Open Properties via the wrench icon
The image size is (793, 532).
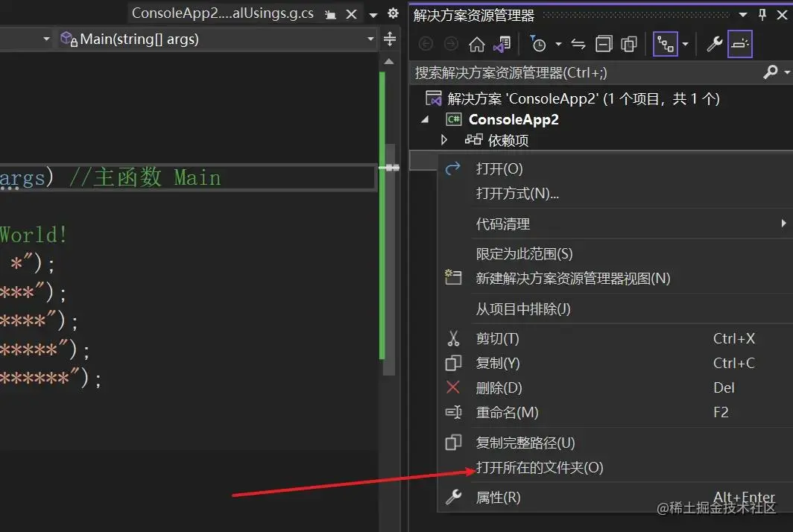pos(714,43)
